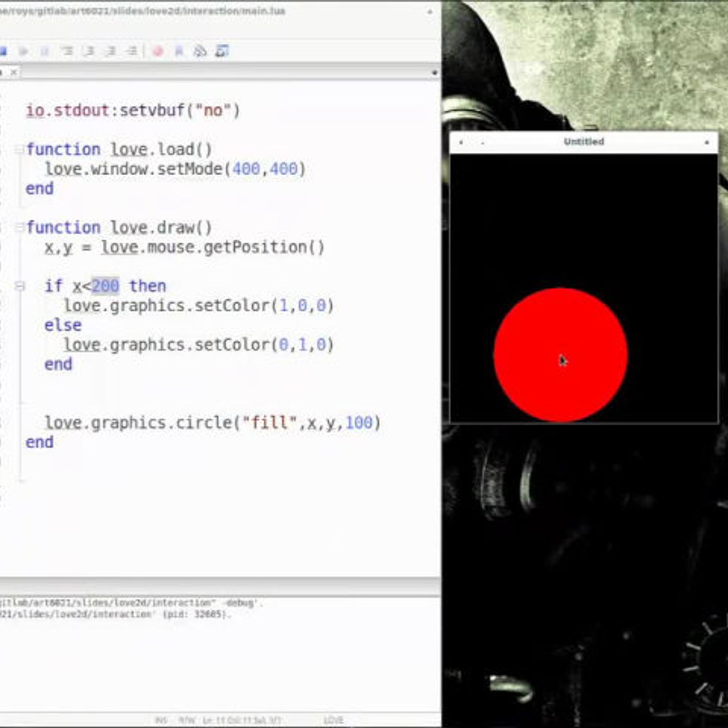Click the LOVE interpreter label in the status bar
This screenshot has width=728, height=728.
pos(333,720)
